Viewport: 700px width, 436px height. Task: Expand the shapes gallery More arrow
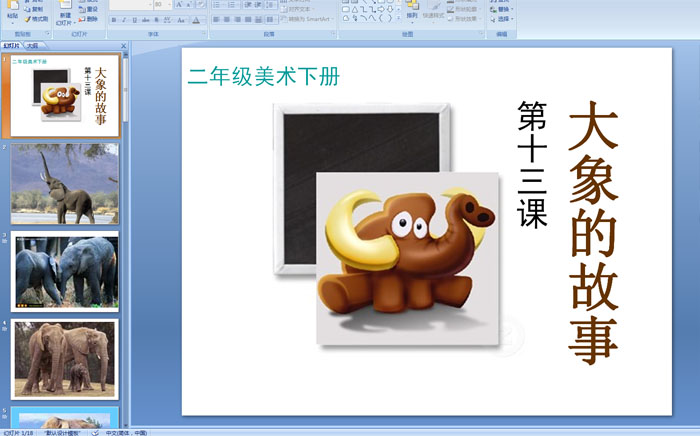(x=399, y=19)
